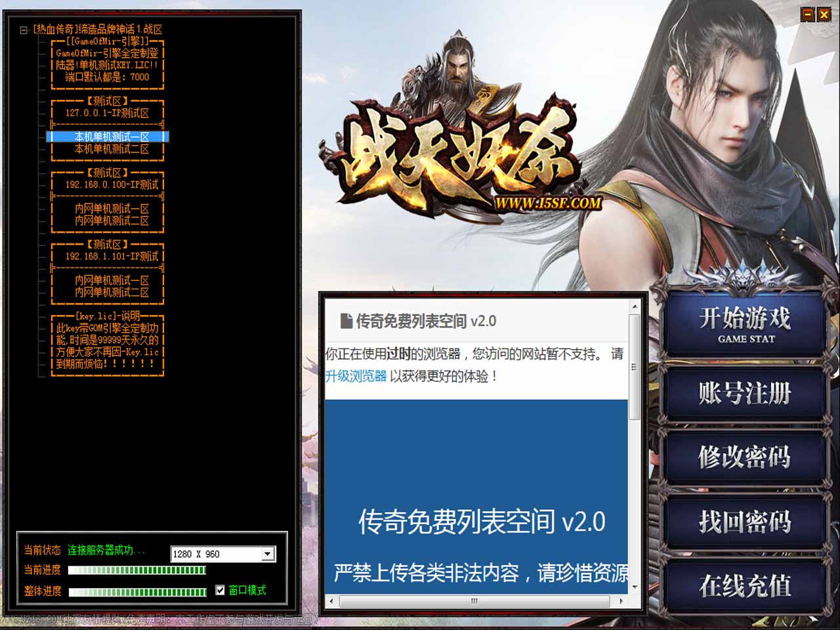Click the browser's horizontal scroll left arrow
The width and height of the screenshot is (840, 630).
pyautogui.click(x=331, y=600)
